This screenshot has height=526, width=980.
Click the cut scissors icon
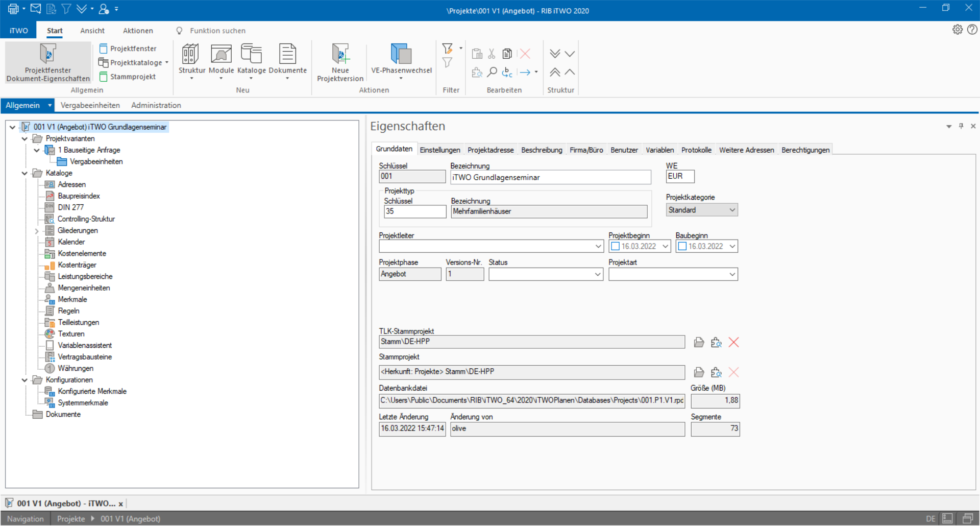click(492, 54)
